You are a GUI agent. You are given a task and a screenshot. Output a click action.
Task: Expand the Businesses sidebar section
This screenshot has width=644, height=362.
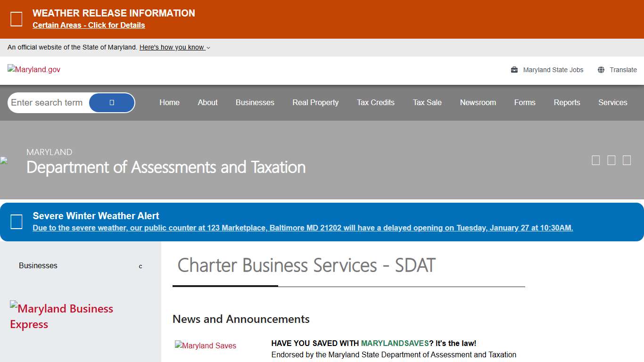pyautogui.click(x=140, y=266)
